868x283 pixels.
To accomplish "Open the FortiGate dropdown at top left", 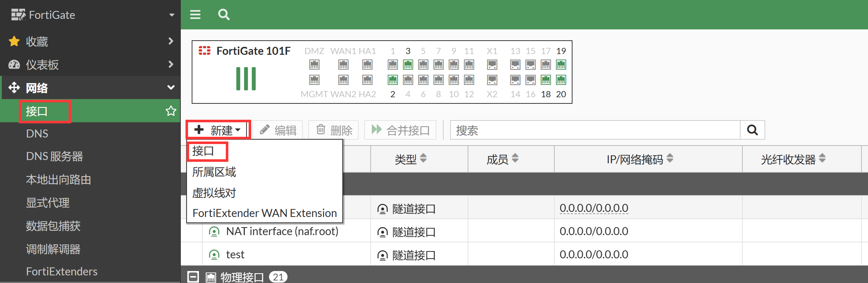I will click(x=172, y=15).
